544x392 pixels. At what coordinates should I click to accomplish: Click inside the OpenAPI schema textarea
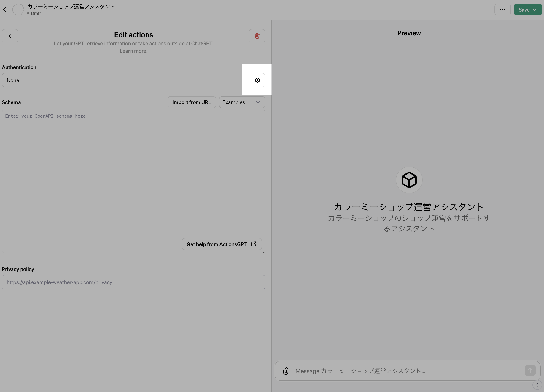(x=133, y=168)
